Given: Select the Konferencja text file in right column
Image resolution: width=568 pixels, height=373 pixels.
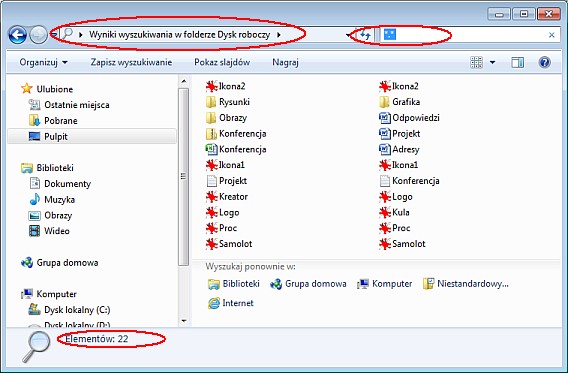Looking at the screenshot, I should (x=409, y=181).
